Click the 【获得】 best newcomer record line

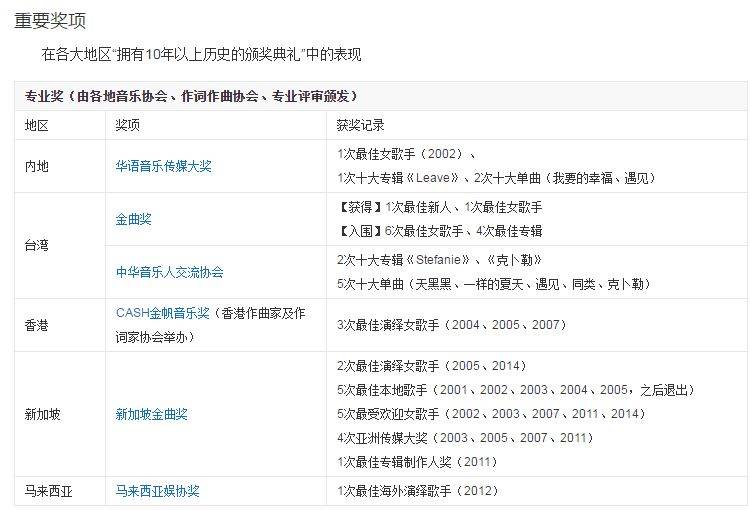pos(439,207)
